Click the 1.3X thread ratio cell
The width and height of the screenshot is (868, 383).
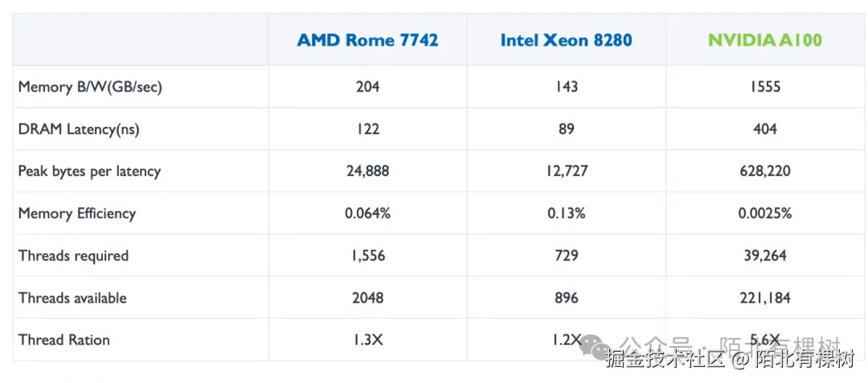coord(367,340)
